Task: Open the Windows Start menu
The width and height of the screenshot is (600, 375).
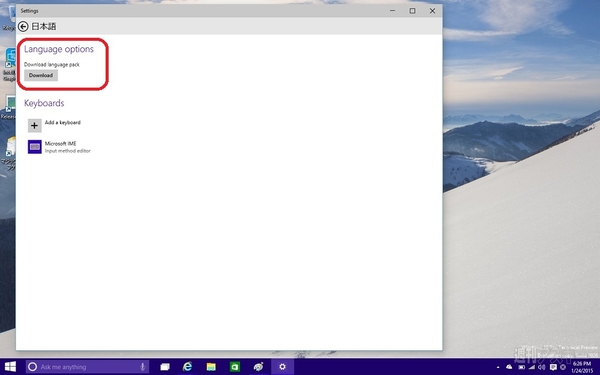Action: click(x=10, y=367)
